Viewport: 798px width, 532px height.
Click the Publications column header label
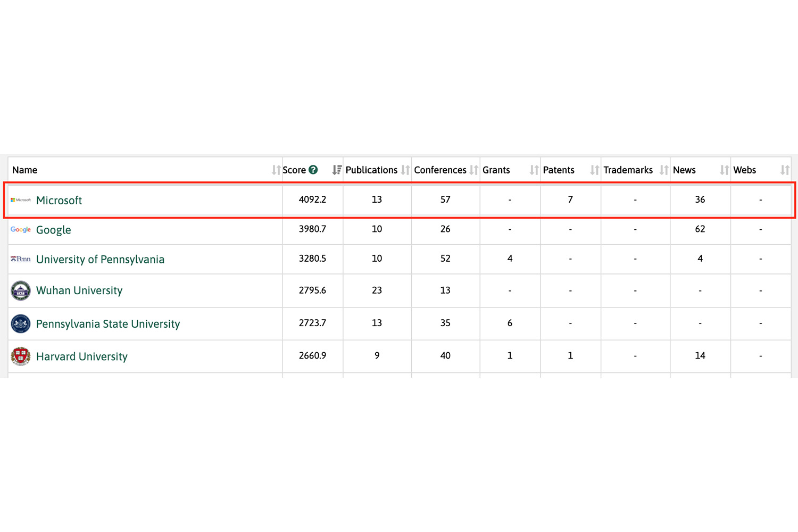pyautogui.click(x=371, y=170)
